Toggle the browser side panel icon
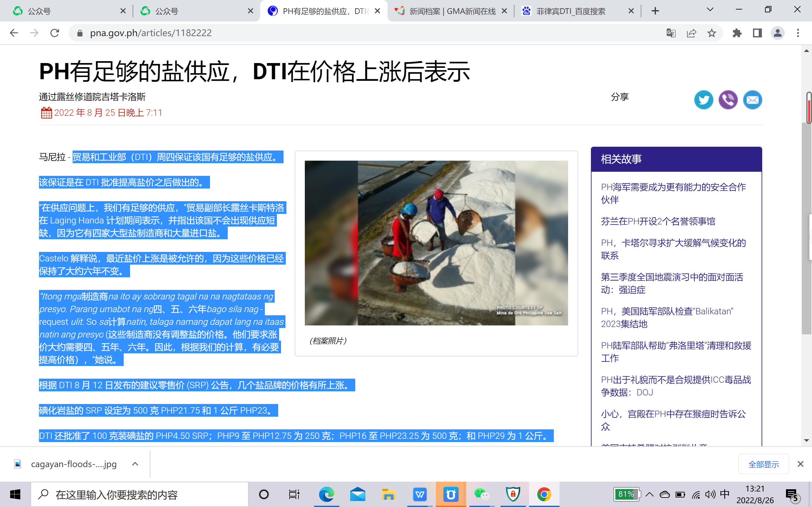The width and height of the screenshot is (812, 507). coord(757,33)
